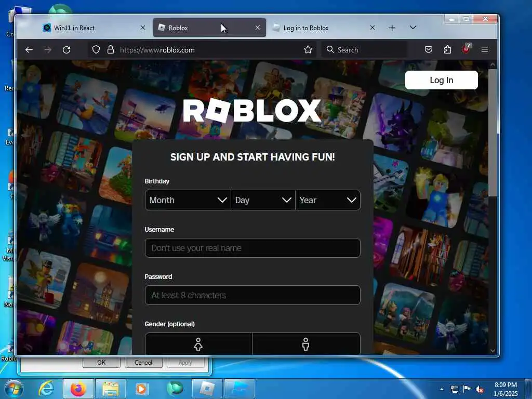Image resolution: width=532 pixels, height=399 pixels.
Task: Click the page vertical scrollbar thumb
Action: coord(493,132)
